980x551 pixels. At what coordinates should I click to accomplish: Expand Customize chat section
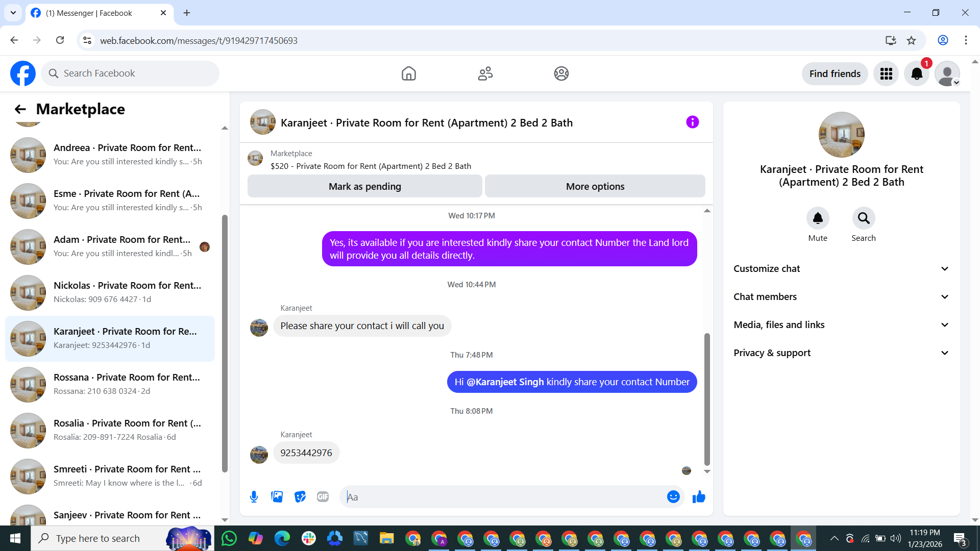pyautogui.click(x=841, y=269)
